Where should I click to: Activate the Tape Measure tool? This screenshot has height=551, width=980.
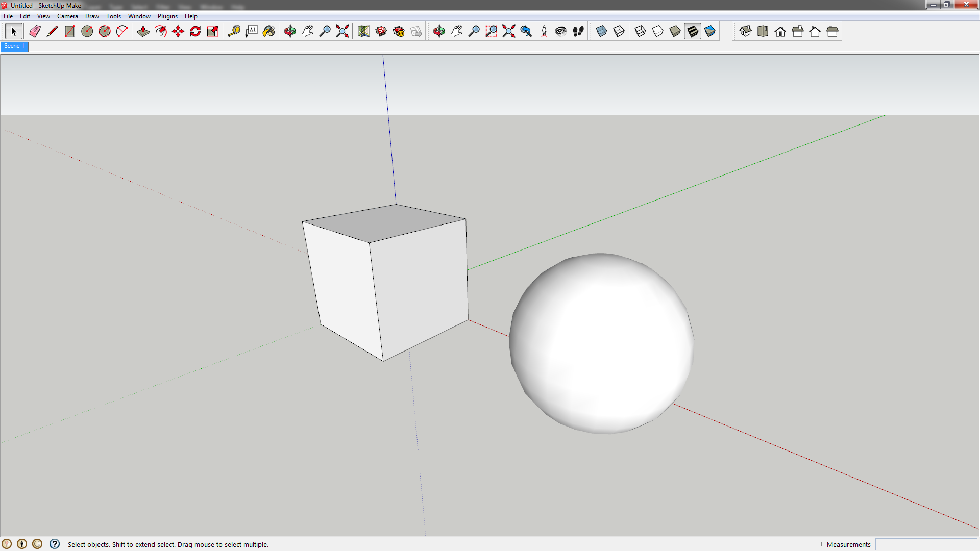234,32
